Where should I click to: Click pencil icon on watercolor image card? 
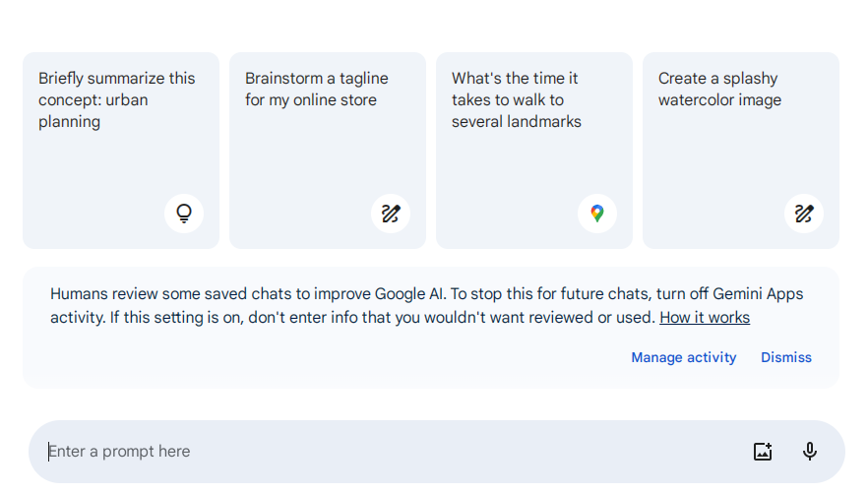coord(804,214)
